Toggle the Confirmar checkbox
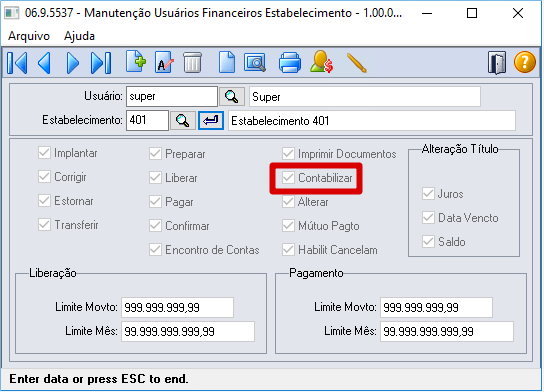The height and width of the screenshot is (392, 544). 155,225
